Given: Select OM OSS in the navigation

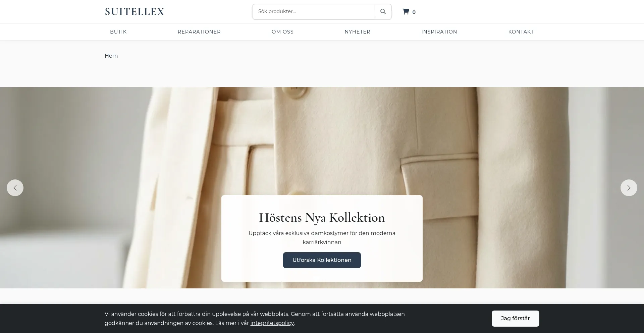Looking at the screenshot, I should [x=282, y=32].
